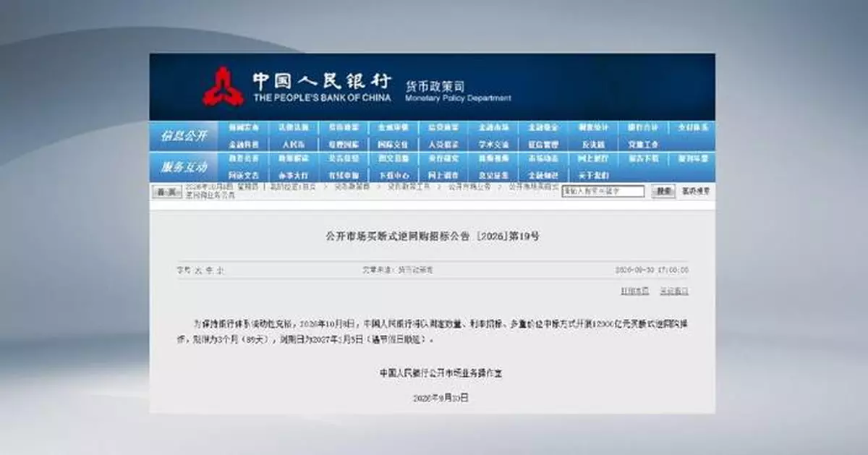Open the 国际交往 menu link
The height and width of the screenshot is (455, 868).
393,144
